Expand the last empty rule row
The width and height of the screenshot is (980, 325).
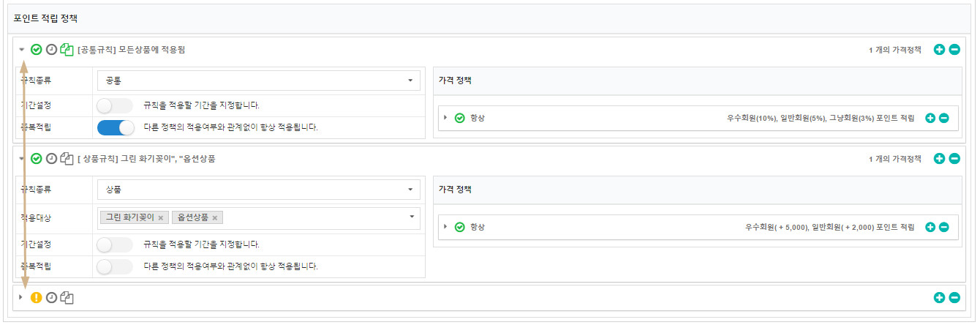21,297
